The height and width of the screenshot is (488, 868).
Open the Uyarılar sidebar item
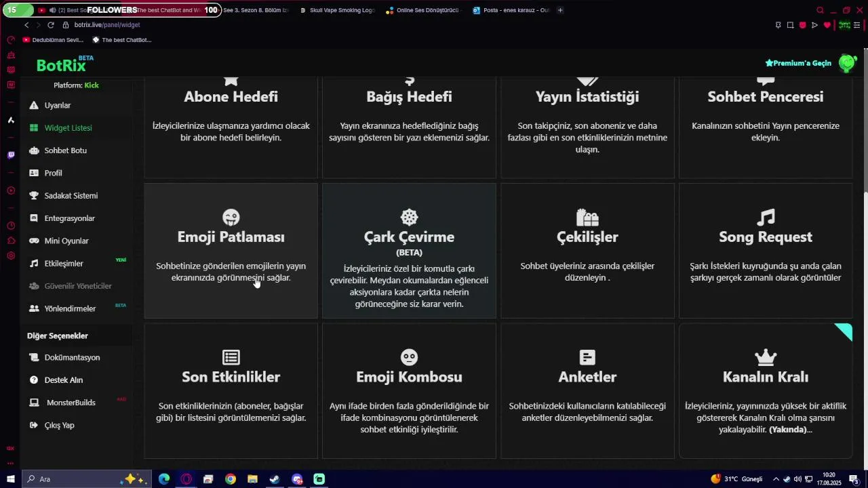57,106
